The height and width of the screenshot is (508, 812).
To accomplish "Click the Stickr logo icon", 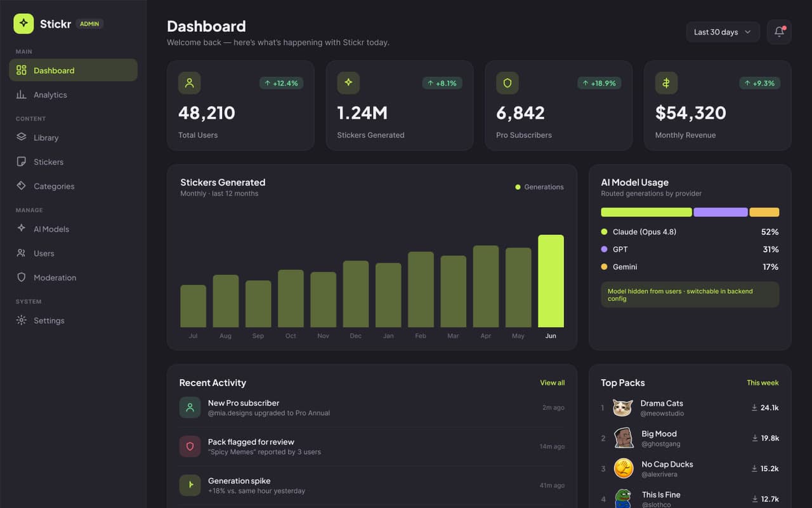I will pyautogui.click(x=23, y=23).
